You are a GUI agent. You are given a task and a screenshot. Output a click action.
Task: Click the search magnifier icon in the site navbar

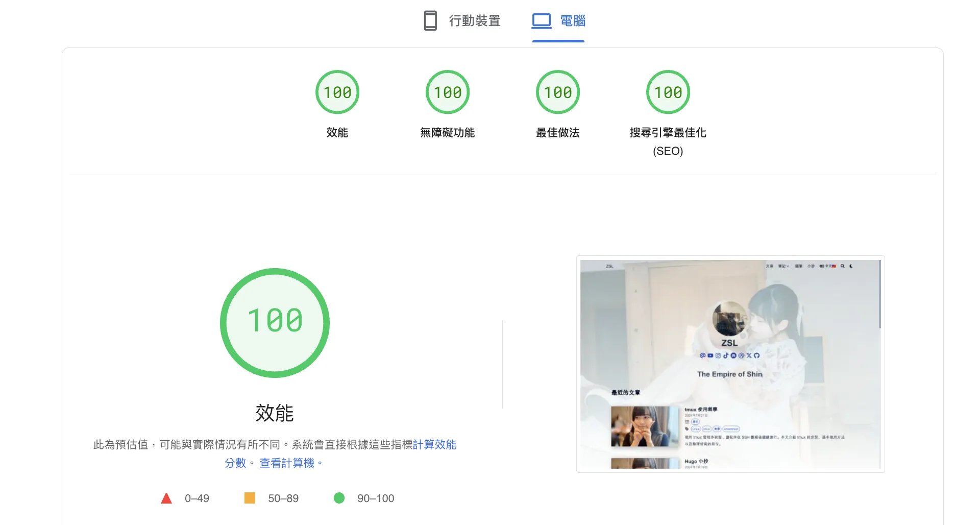coord(842,266)
